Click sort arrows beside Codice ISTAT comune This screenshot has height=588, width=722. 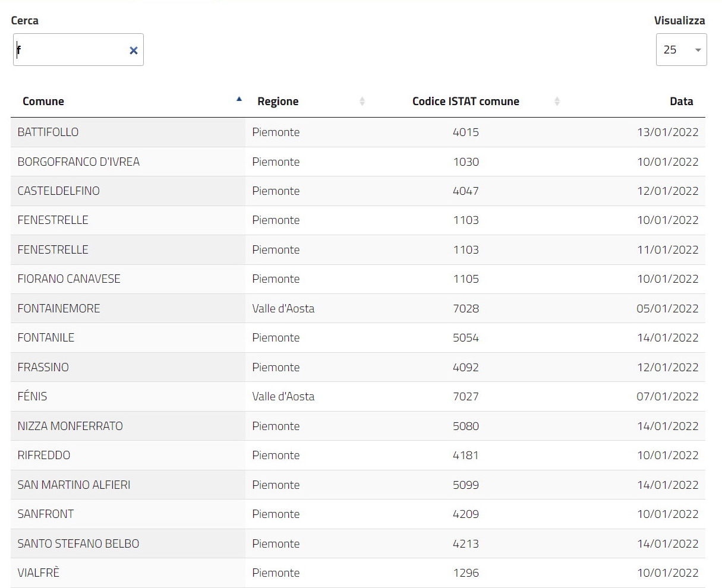tap(557, 102)
